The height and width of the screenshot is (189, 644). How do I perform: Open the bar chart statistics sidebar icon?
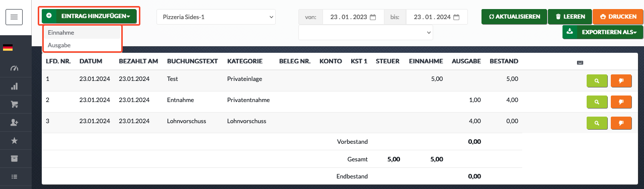pos(14,86)
